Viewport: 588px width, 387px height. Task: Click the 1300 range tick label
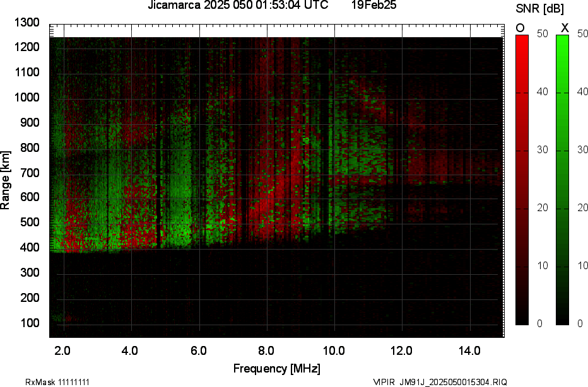pos(27,23)
